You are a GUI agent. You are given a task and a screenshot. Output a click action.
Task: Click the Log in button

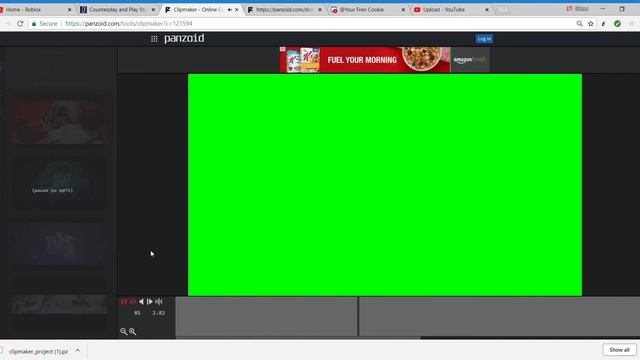pos(484,39)
